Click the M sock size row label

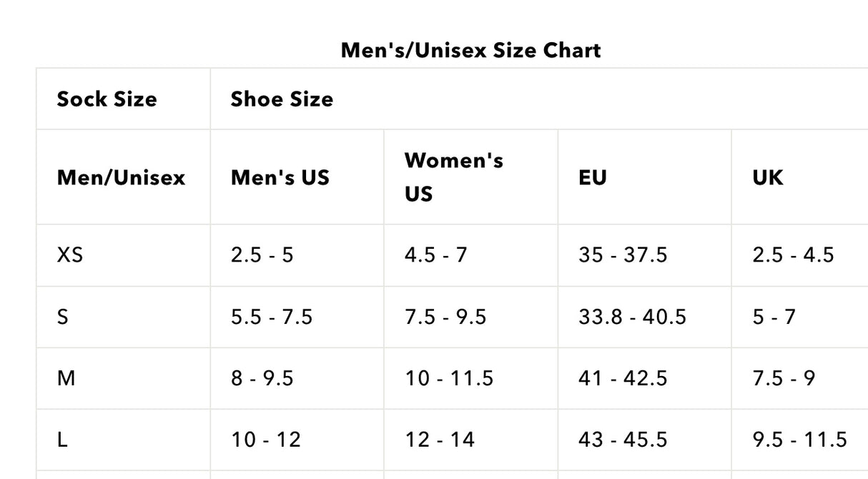click(66, 377)
